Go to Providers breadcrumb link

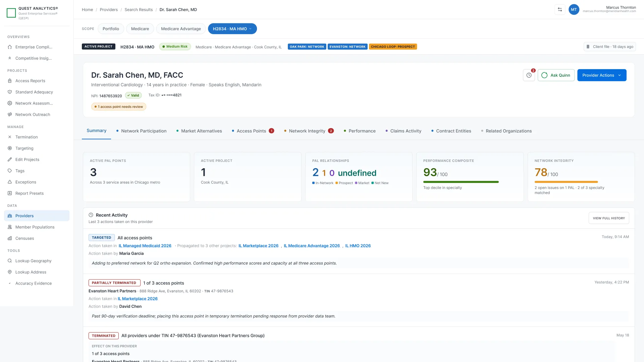pos(109,10)
